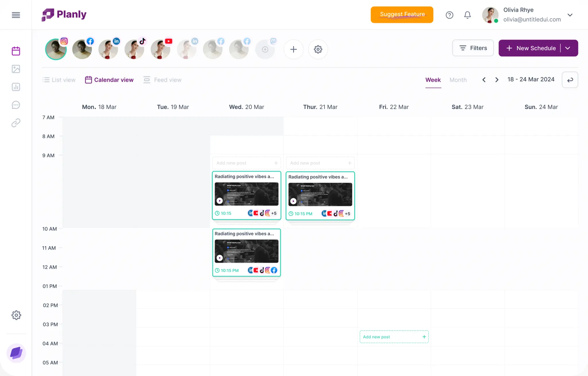
Task: Toggle the YouTube account avatar
Action: pyautogui.click(x=160, y=49)
